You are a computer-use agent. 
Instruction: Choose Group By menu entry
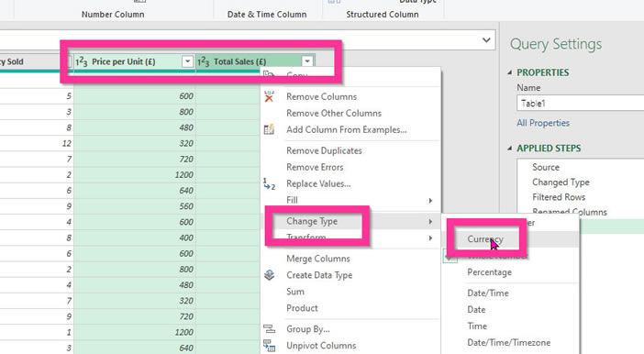308,329
